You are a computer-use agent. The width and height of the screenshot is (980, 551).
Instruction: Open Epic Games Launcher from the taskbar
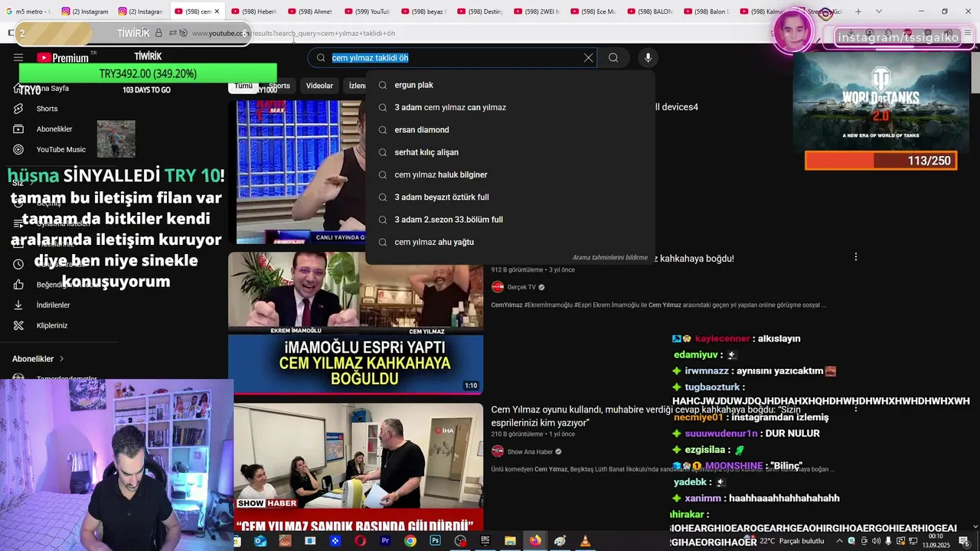tap(485, 541)
